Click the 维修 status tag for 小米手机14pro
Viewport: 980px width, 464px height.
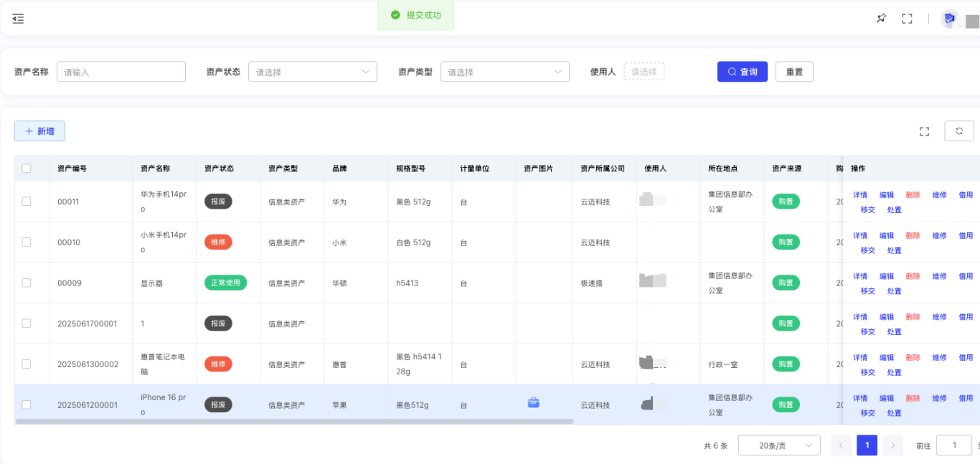click(x=218, y=242)
